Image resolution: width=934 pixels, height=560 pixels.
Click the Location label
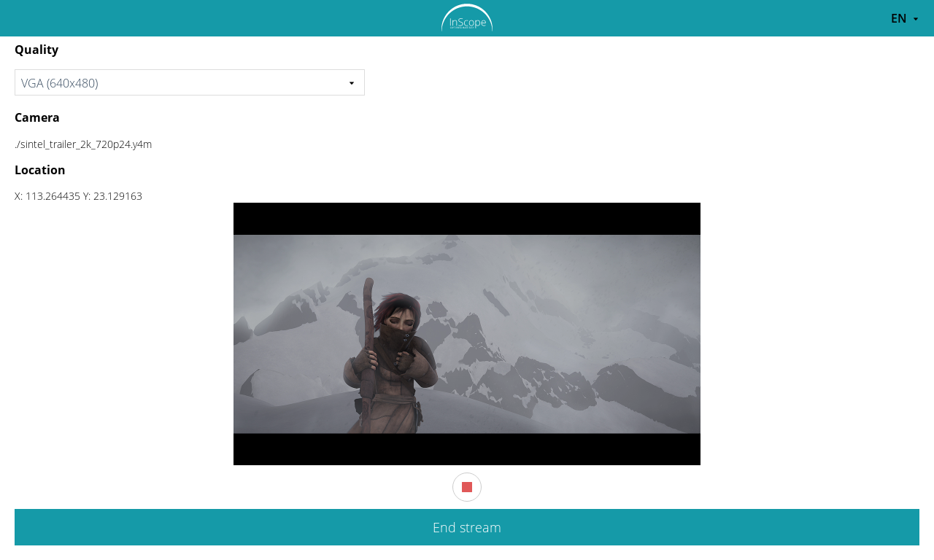click(40, 170)
